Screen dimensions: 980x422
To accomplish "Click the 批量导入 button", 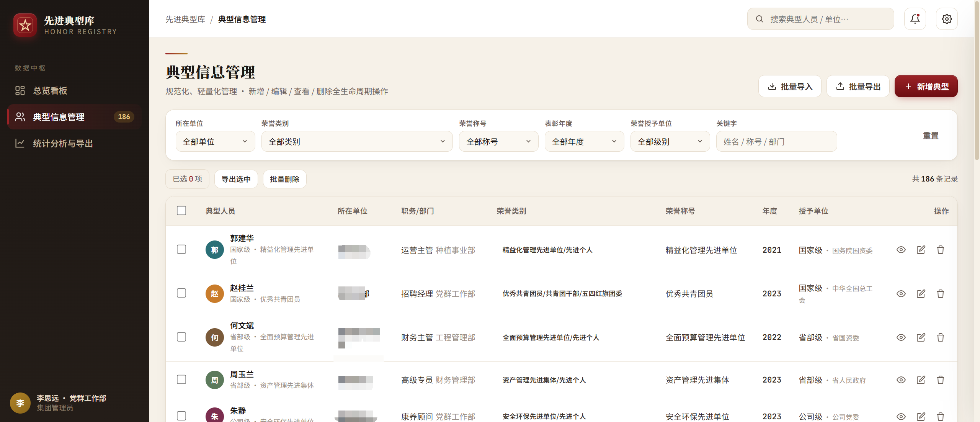I will (x=790, y=86).
